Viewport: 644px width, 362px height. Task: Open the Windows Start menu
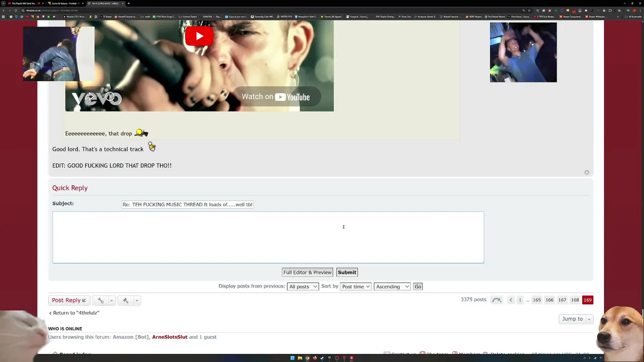[292, 358]
